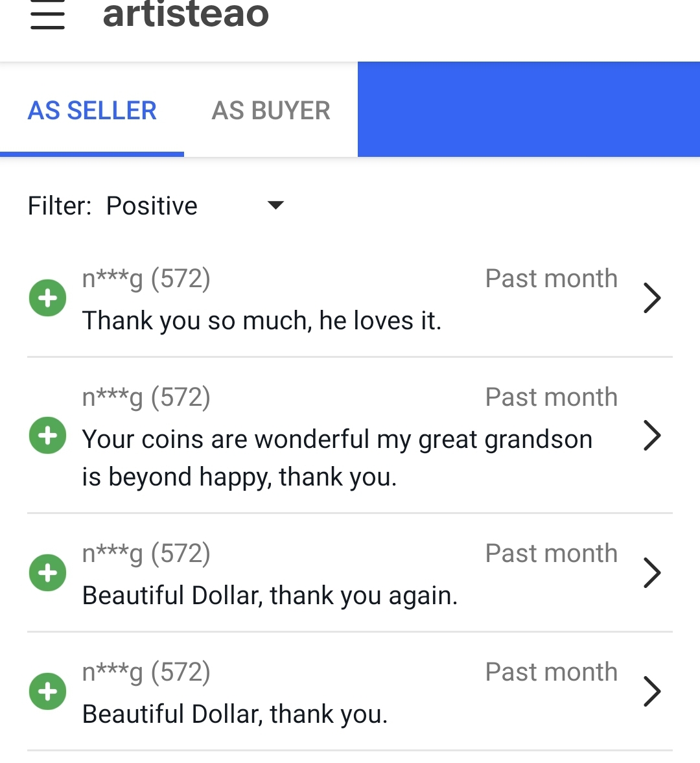700x763 pixels.
Task: Select the AS SELLER tab
Action: click(92, 110)
